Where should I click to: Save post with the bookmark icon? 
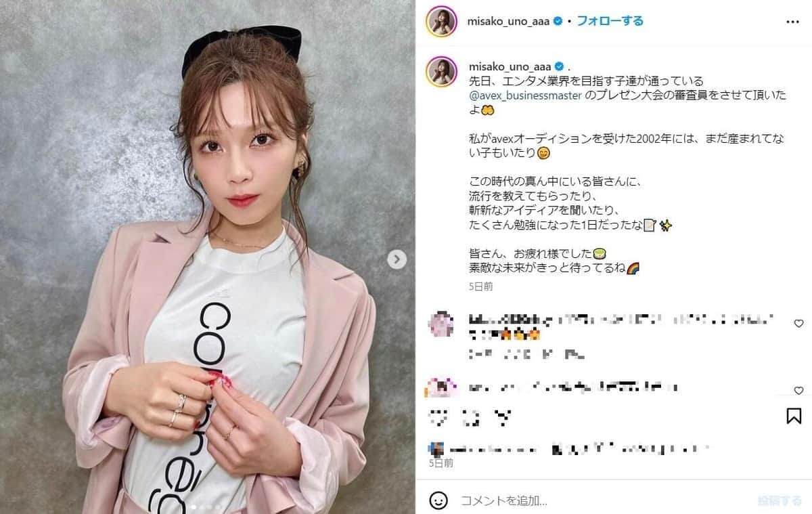(x=794, y=415)
